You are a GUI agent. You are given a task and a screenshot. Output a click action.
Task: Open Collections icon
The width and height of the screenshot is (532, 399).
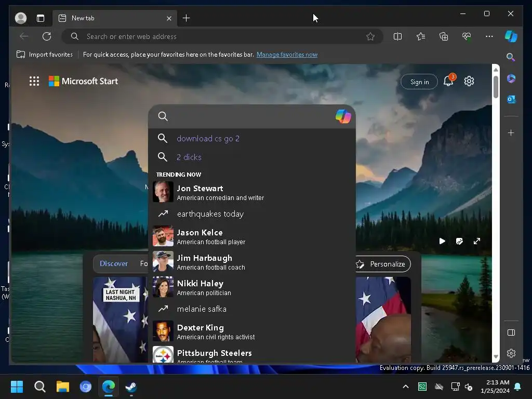444,36
